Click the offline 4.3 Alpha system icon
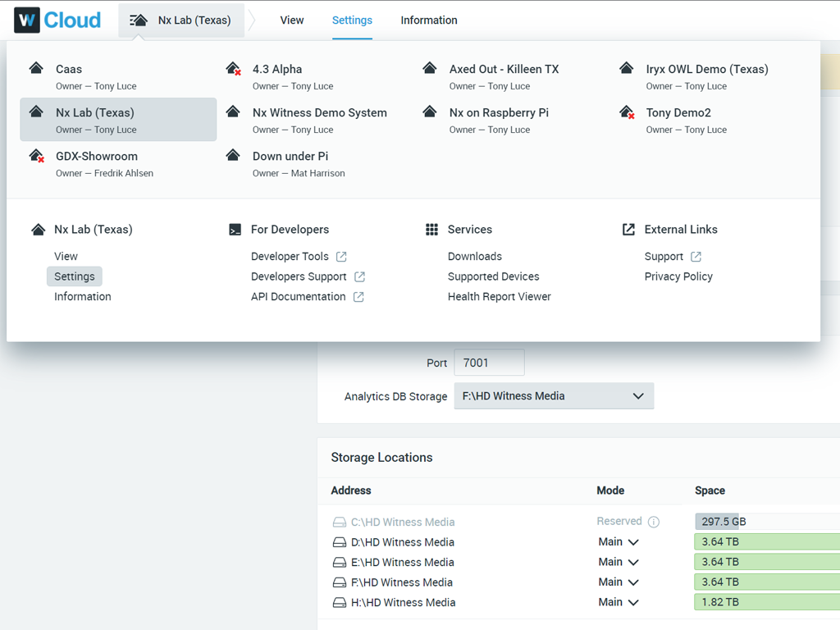This screenshot has width=840, height=630. 234,69
